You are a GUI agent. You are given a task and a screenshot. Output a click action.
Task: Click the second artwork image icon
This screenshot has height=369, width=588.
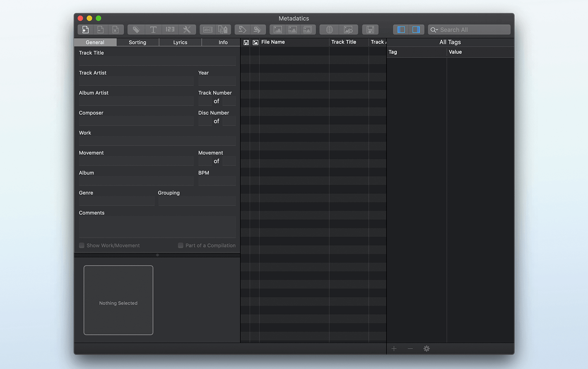pyautogui.click(x=293, y=29)
